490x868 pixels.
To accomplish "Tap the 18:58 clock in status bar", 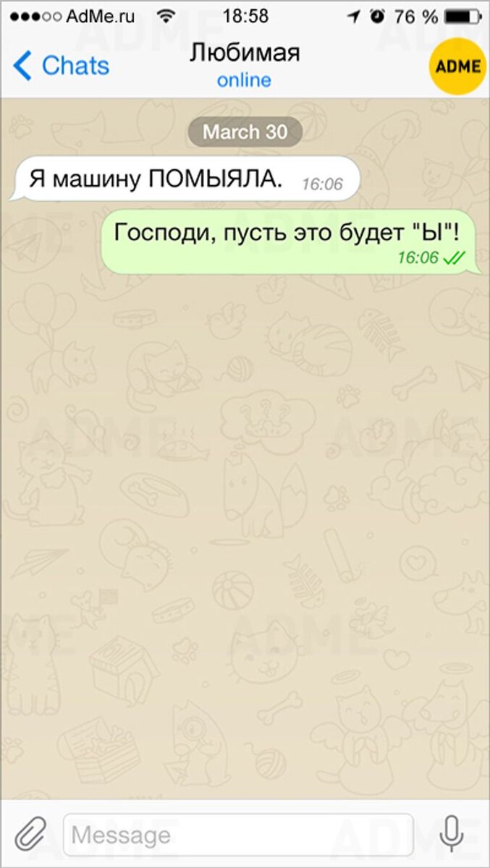I will 245,16.
